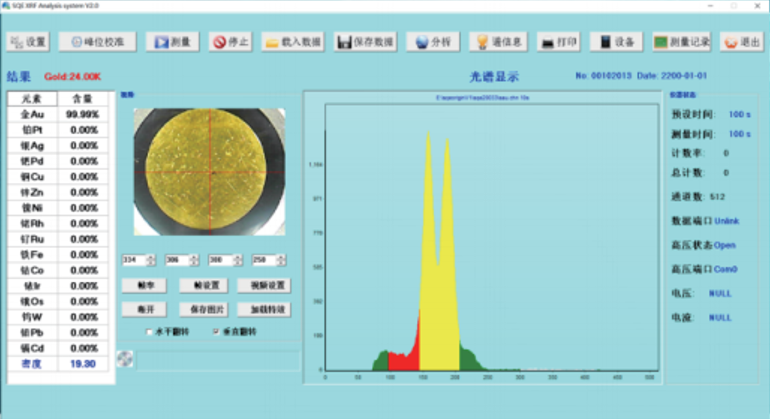Uncheck the 垂直翻转 vertical flip checkbox
This screenshot has height=419, width=770.
click(x=217, y=331)
